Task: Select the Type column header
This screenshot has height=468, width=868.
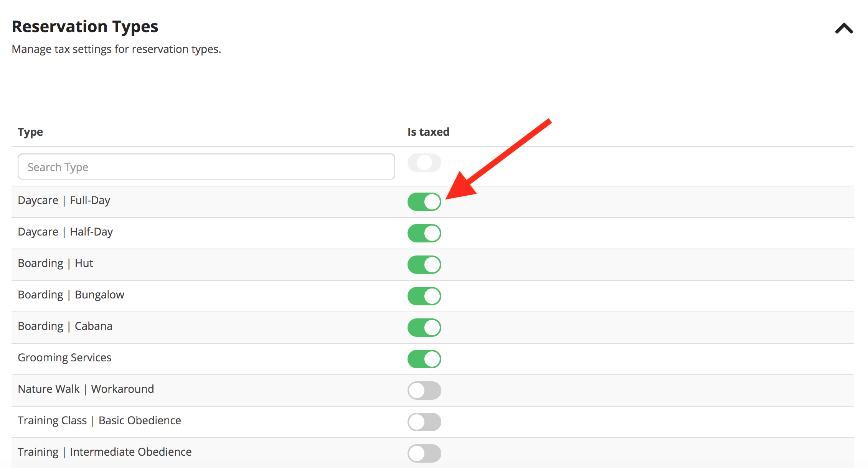Action: (30, 132)
